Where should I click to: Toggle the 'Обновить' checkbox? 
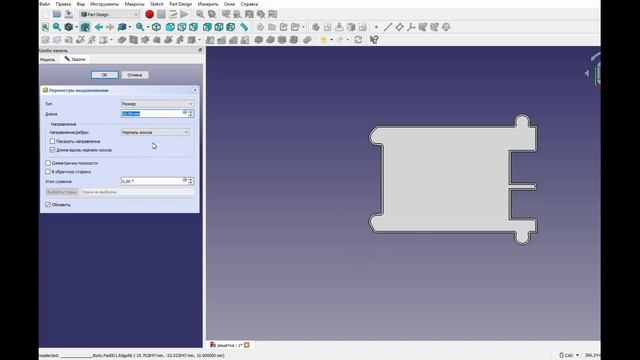click(48, 204)
